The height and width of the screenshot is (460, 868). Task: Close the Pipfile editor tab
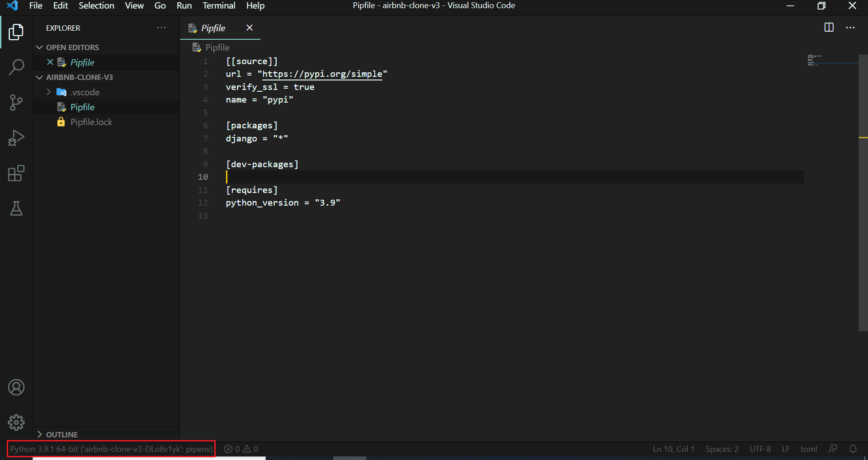250,28
